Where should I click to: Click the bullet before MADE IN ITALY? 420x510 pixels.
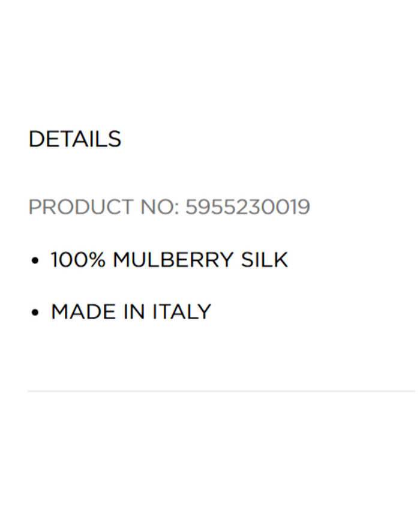point(35,313)
